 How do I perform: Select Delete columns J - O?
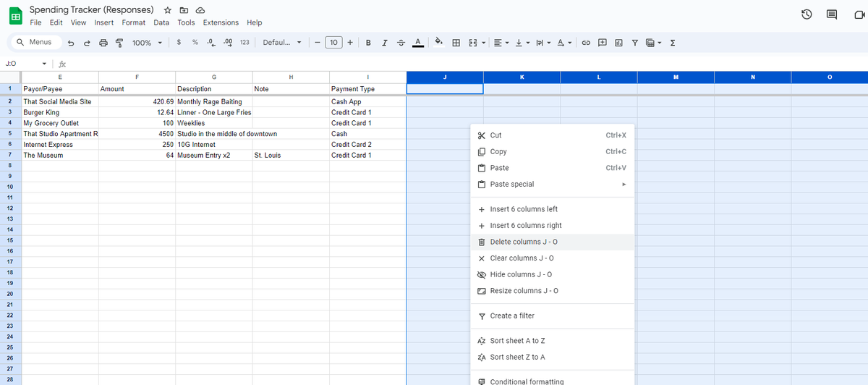tap(552, 242)
